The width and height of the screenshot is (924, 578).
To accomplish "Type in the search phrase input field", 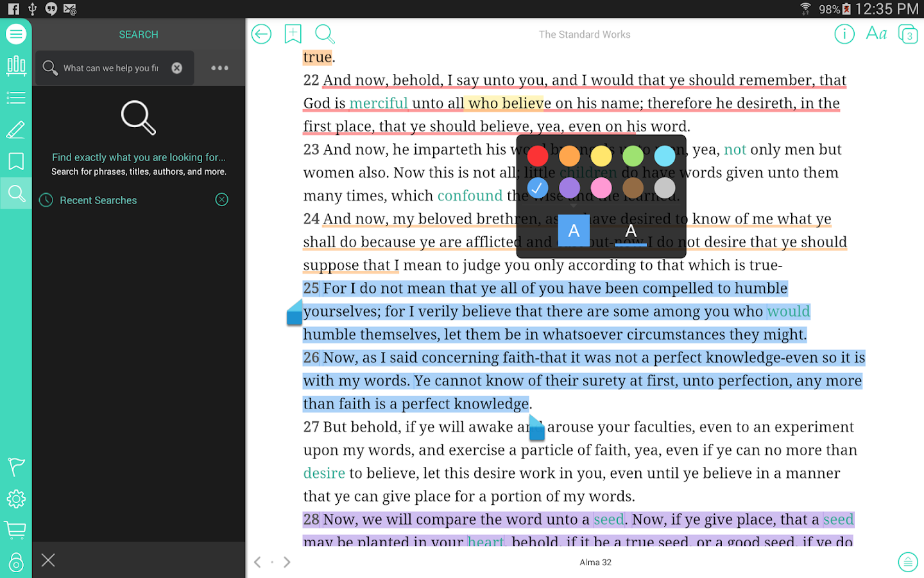I will (x=110, y=68).
